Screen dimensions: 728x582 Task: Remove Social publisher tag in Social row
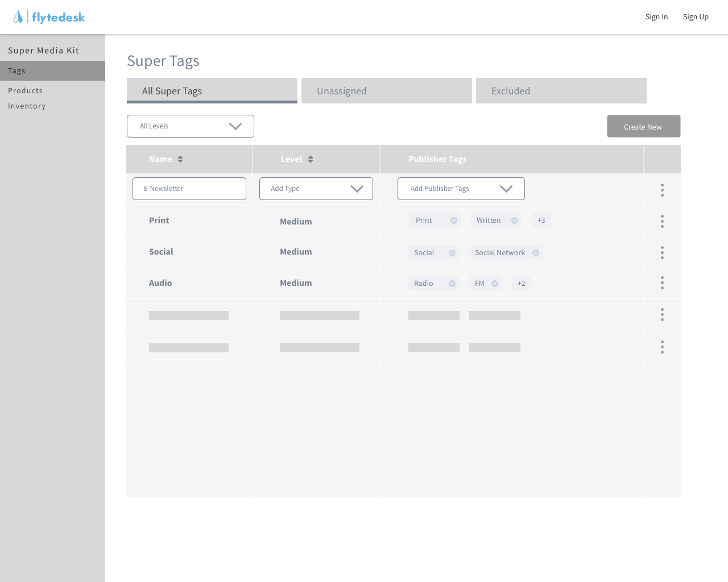pos(452,253)
